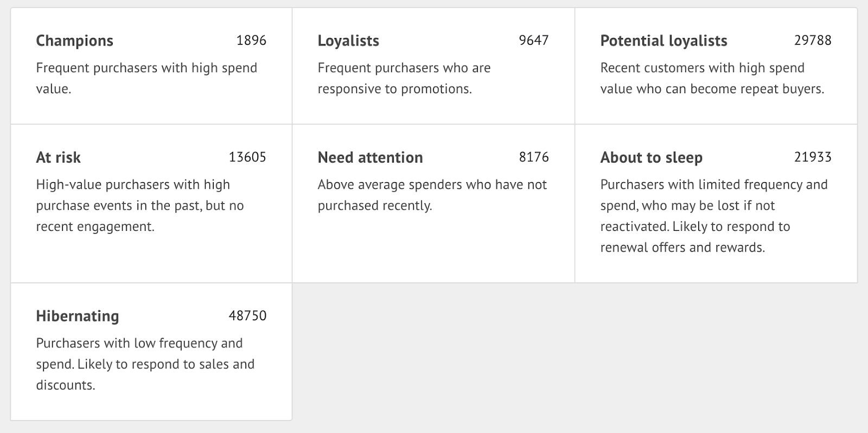The image size is (868, 433).
Task: Open the Champions segment card
Action: (x=74, y=40)
